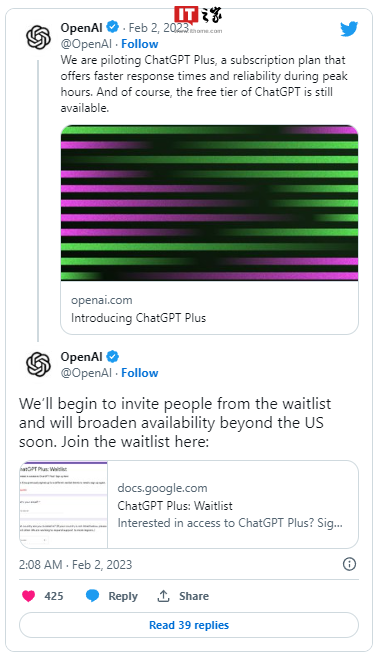The width and height of the screenshot is (377, 657).
Task: Click the Share label text
Action: 194,596
